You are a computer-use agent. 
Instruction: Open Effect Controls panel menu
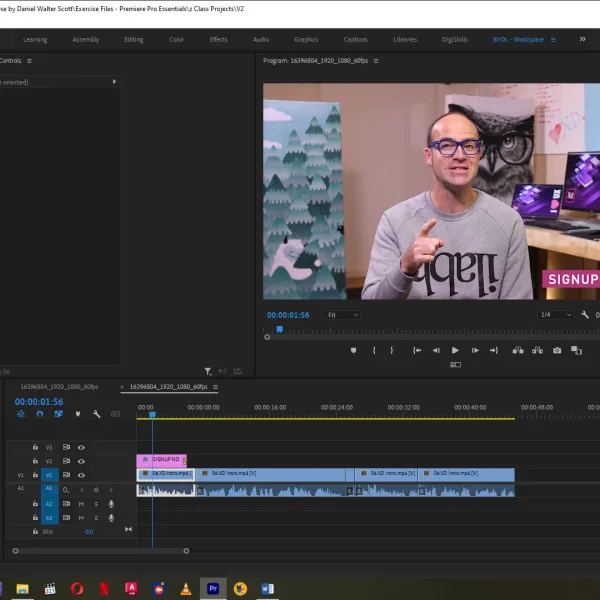click(x=29, y=61)
